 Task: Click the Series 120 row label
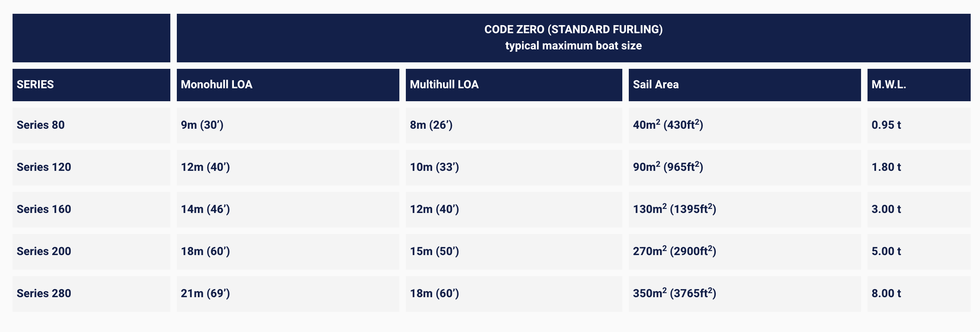coord(44,167)
